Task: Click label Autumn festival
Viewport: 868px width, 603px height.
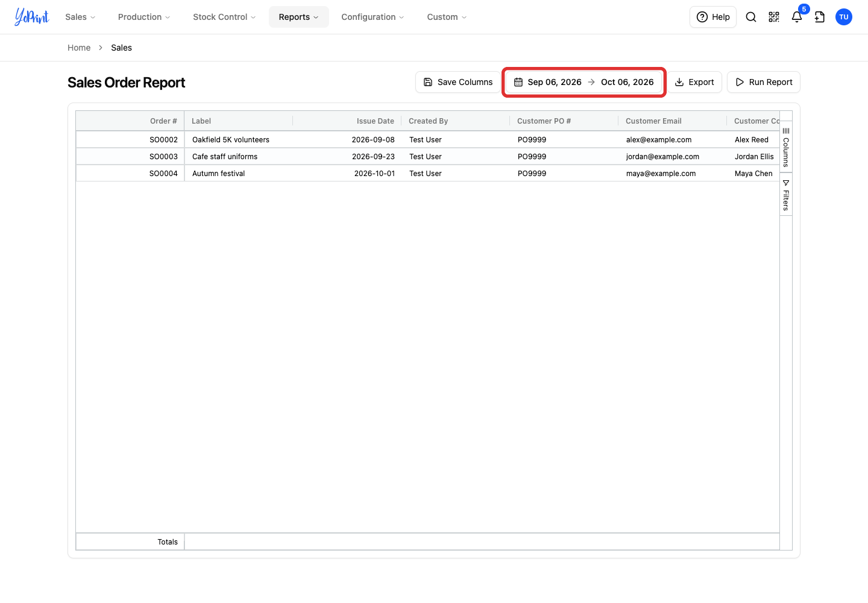Action: point(218,174)
